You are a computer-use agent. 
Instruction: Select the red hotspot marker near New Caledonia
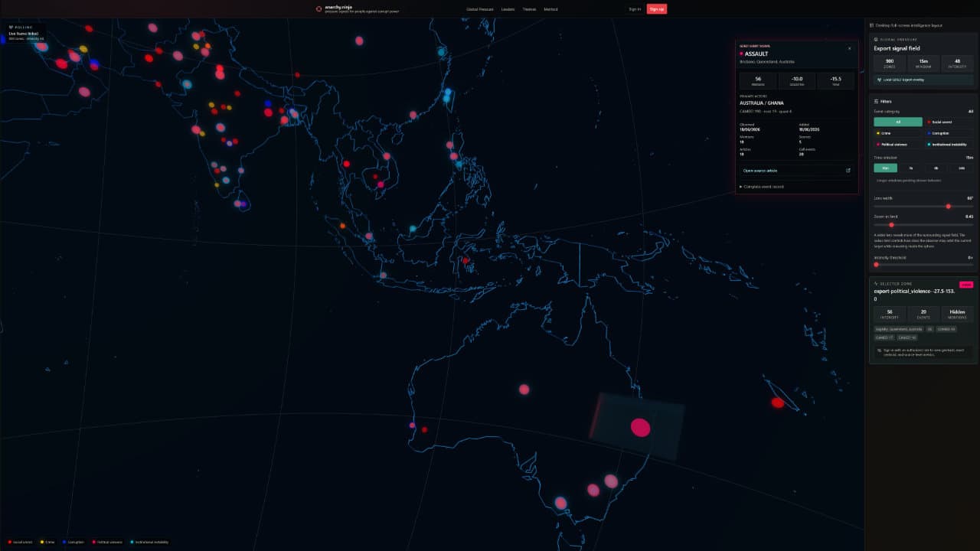click(x=778, y=403)
